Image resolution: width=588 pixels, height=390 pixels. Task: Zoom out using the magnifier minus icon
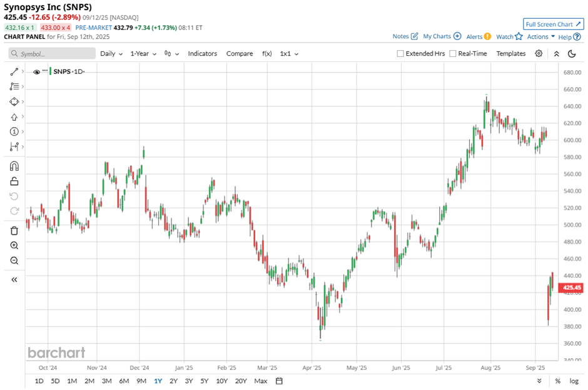tap(14, 260)
